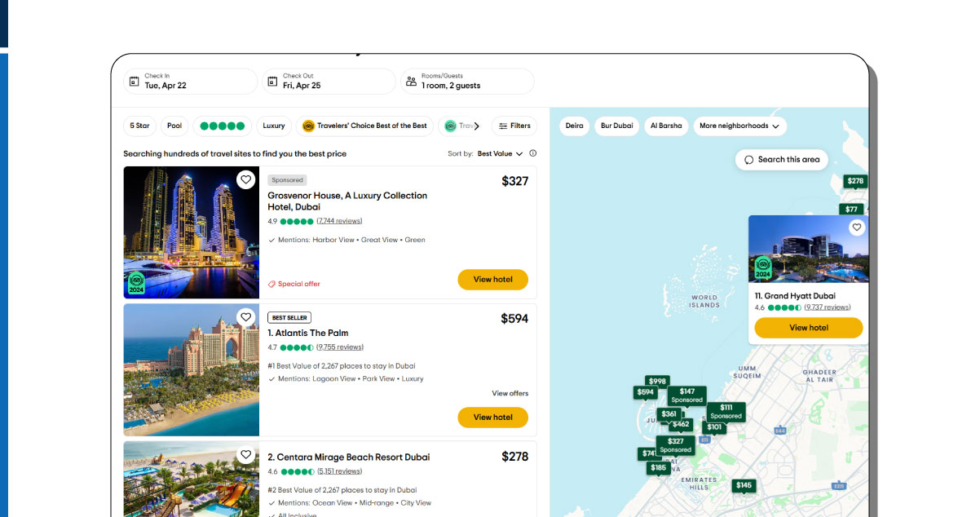Open the 7,744 reviews link for Grosvenor House

point(341,220)
